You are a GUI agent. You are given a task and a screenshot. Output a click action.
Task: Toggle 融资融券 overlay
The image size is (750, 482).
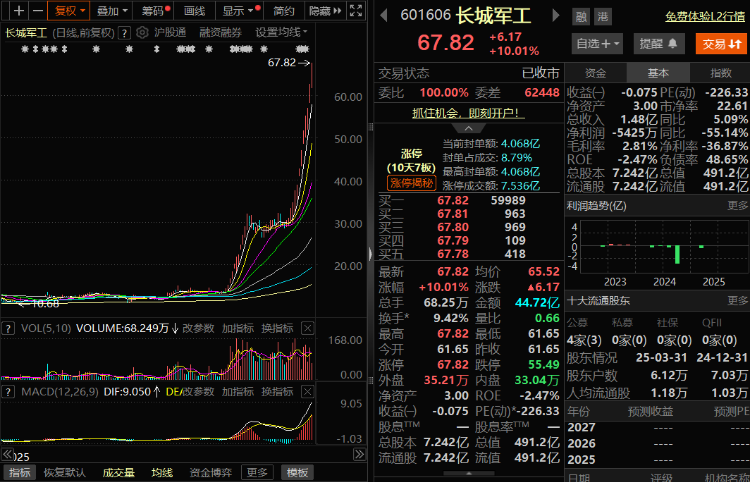(221, 33)
